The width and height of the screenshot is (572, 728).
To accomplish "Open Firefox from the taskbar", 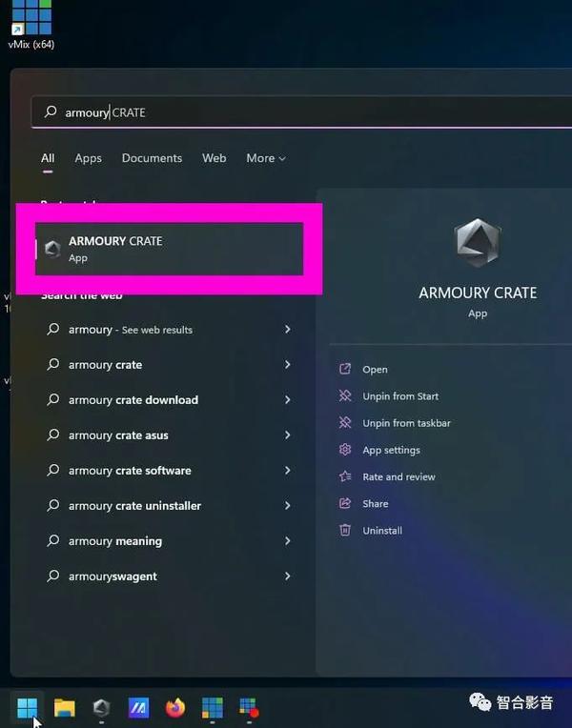I will tap(175, 708).
